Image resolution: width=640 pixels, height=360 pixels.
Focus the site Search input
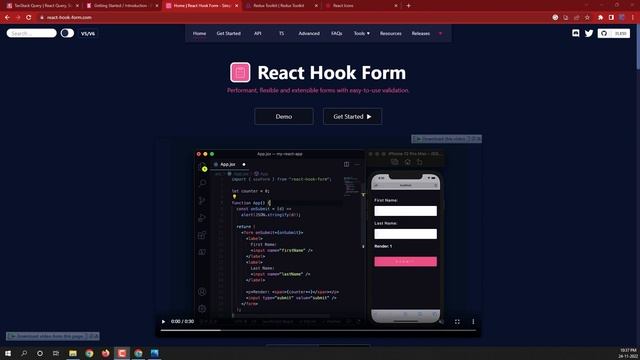point(31,33)
